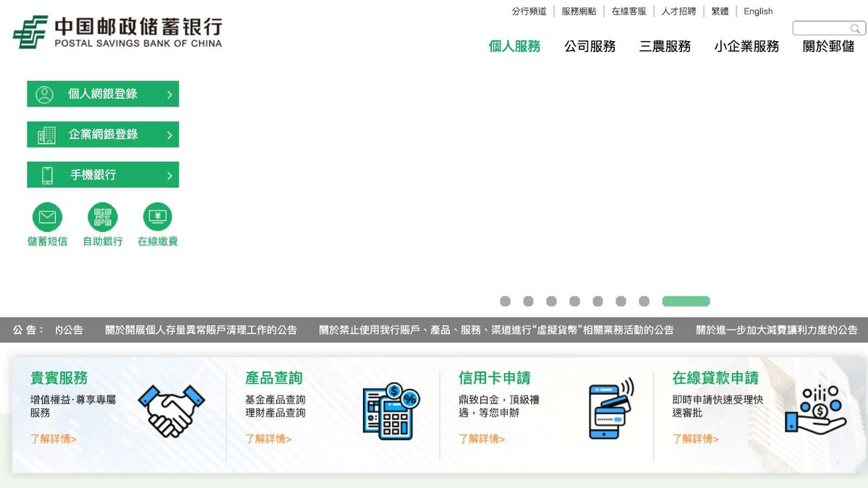The width and height of the screenshot is (868, 488).
Task: Click 在線繳費 label
Action: click(x=158, y=241)
